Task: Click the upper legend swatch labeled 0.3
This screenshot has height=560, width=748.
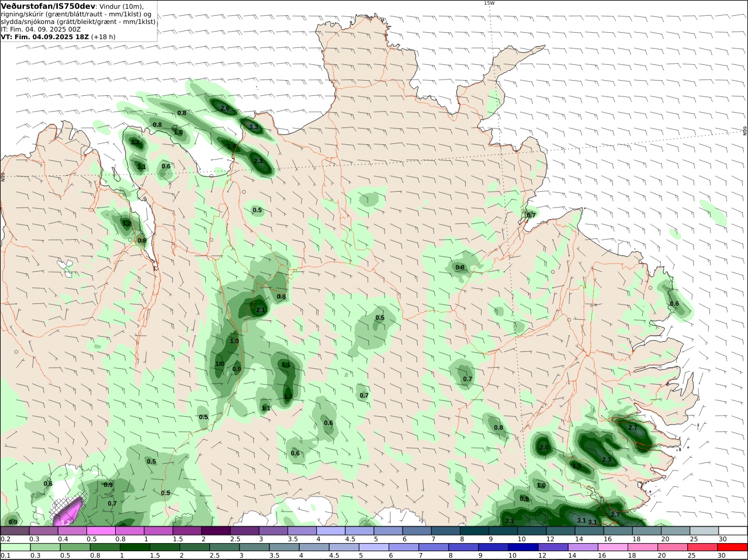Action: click(x=43, y=530)
